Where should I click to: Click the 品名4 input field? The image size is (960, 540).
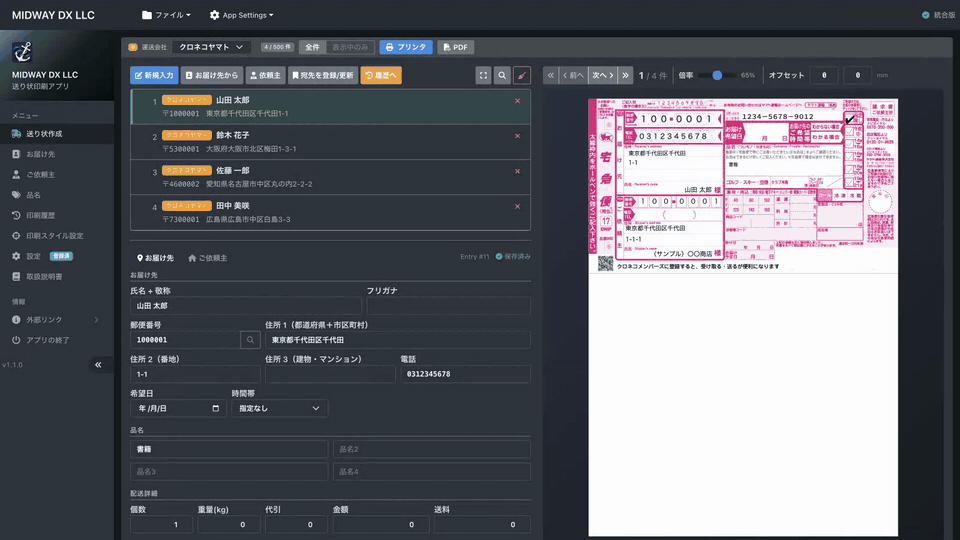[432, 471]
